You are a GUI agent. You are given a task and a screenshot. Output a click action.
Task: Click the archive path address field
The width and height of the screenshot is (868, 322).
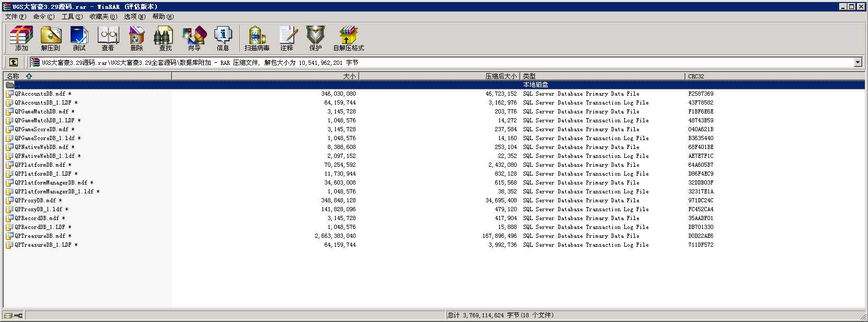click(447, 62)
